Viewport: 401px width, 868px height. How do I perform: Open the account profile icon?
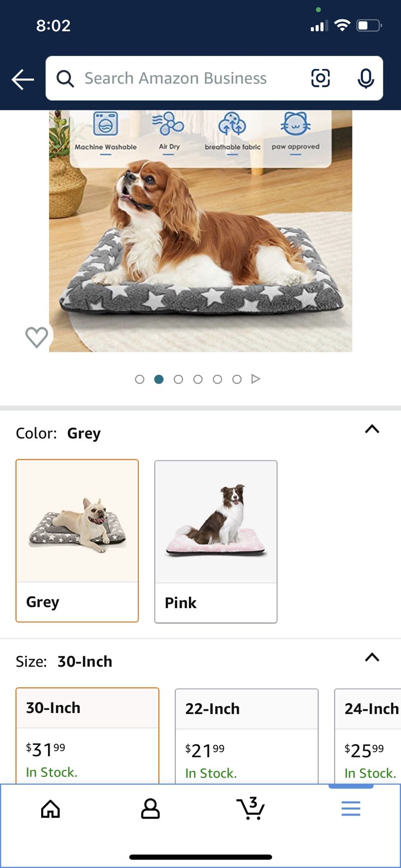point(150,809)
